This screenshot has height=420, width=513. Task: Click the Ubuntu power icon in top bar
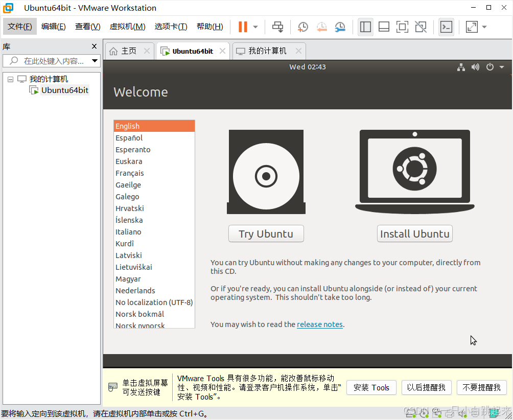(x=490, y=67)
